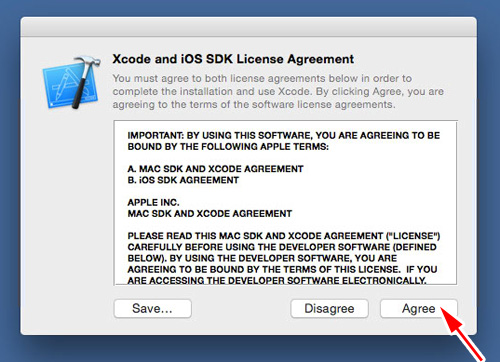Open the Save... license option
Screen dimensions: 500x362
153,308
